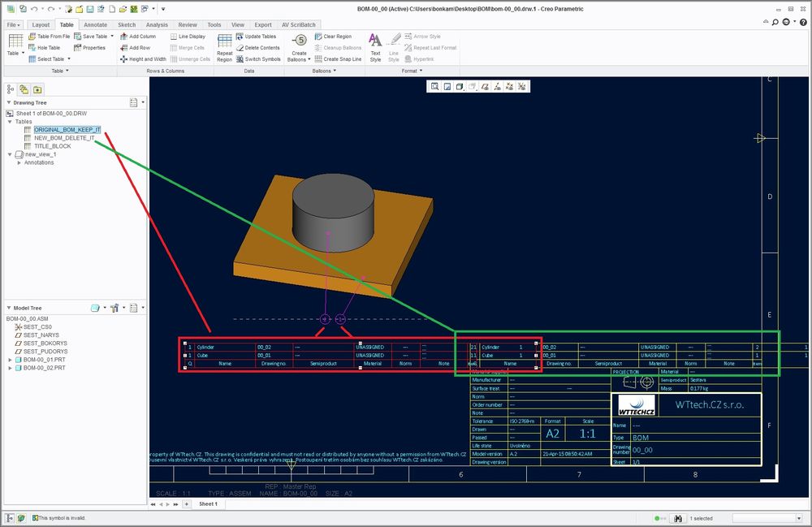This screenshot has width=812, height=527.
Task: Expand the BOM-00_02.PRT model tree node
Action: click(x=10, y=368)
